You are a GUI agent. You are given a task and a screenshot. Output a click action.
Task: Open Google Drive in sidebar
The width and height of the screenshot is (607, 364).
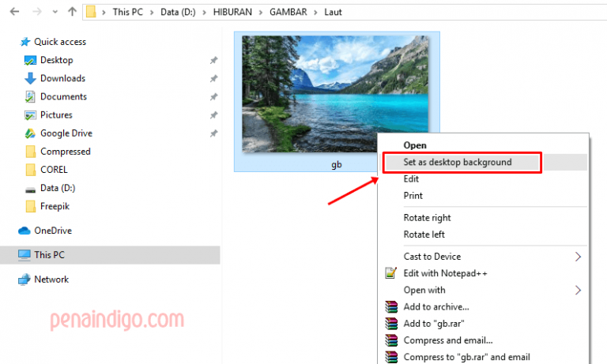point(66,133)
